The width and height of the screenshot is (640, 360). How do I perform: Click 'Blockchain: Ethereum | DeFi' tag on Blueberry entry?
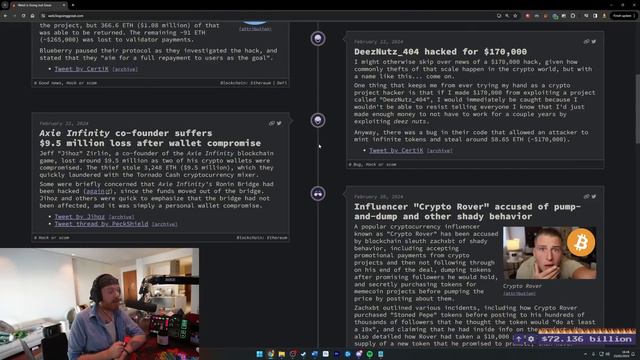(x=253, y=83)
